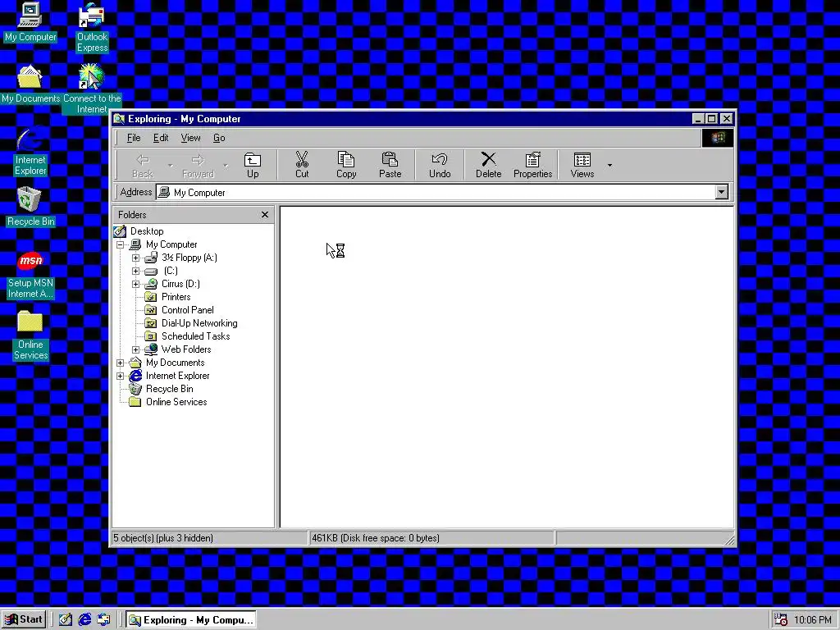The width and height of the screenshot is (840, 630).
Task: Select Online Services in folder tree
Action: tap(176, 402)
